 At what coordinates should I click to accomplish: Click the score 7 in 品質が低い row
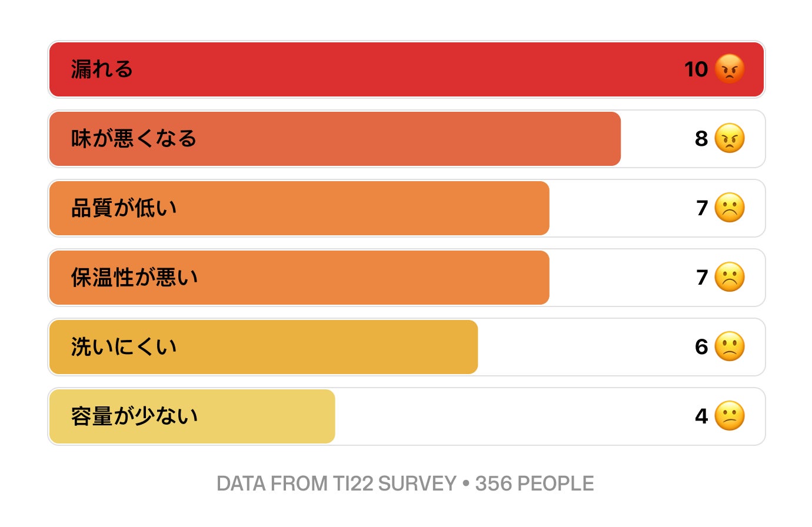pos(702,208)
